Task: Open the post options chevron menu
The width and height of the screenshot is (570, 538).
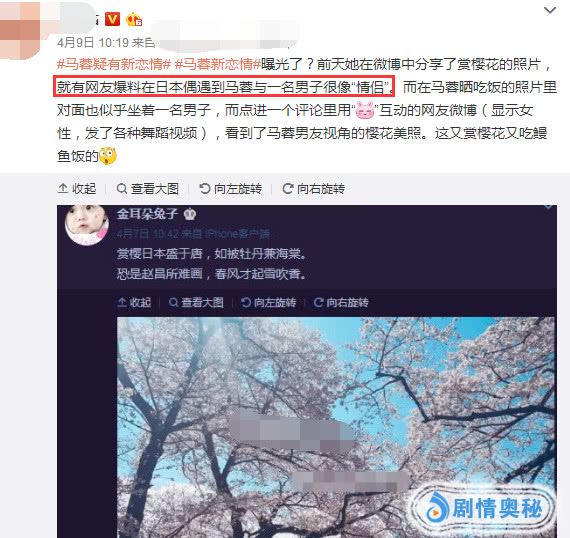Action: point(550,10)
